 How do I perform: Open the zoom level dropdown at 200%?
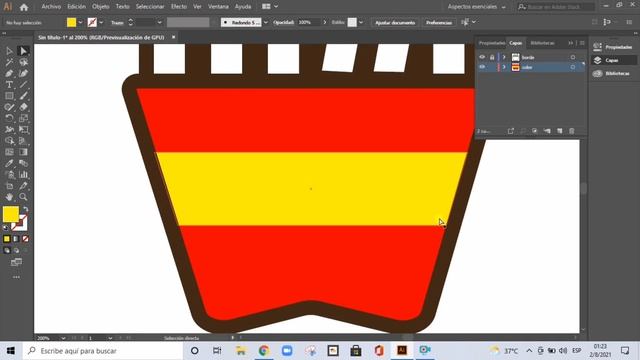tap(63, 338)
